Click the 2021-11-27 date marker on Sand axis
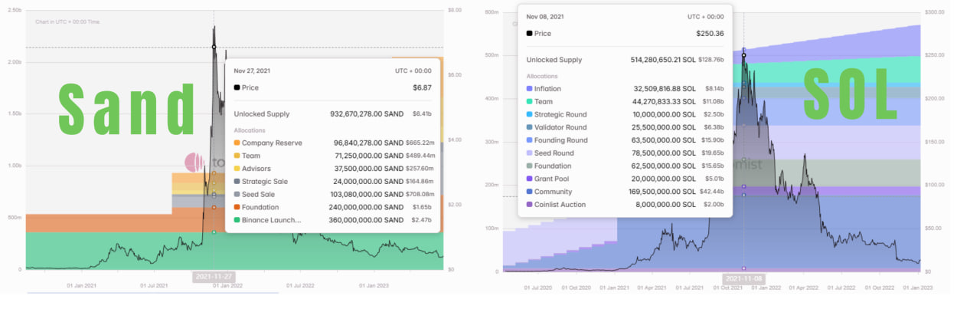 214,277
